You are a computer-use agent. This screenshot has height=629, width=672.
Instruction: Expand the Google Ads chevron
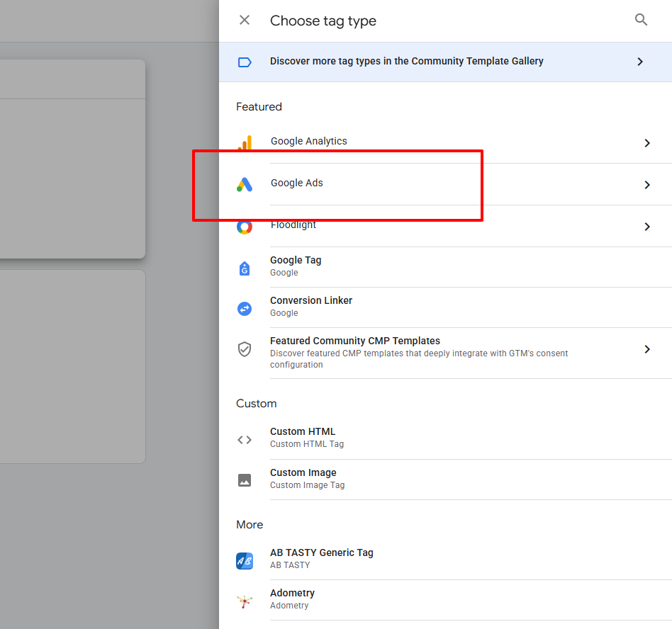click(x=647, y=185)
